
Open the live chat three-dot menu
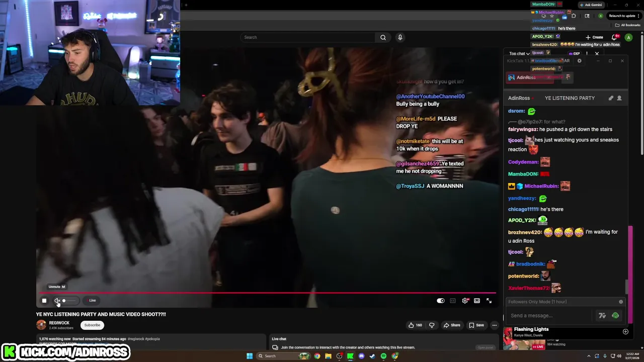tap(587, 53)
